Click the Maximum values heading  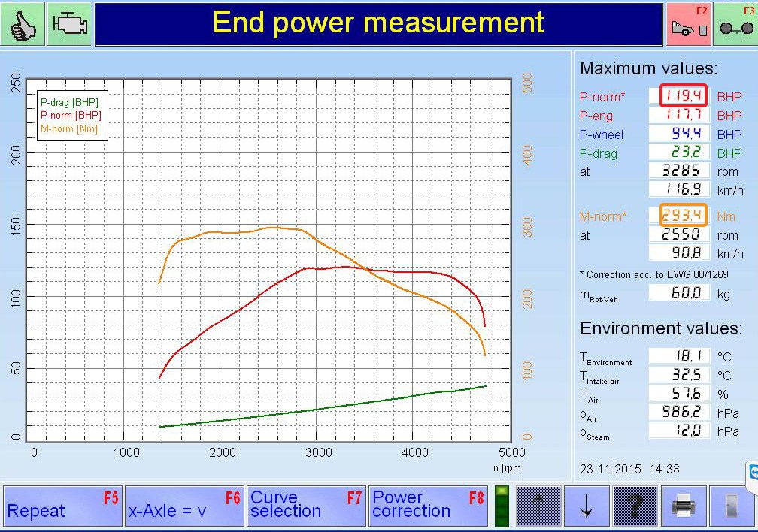pos(649,68)
